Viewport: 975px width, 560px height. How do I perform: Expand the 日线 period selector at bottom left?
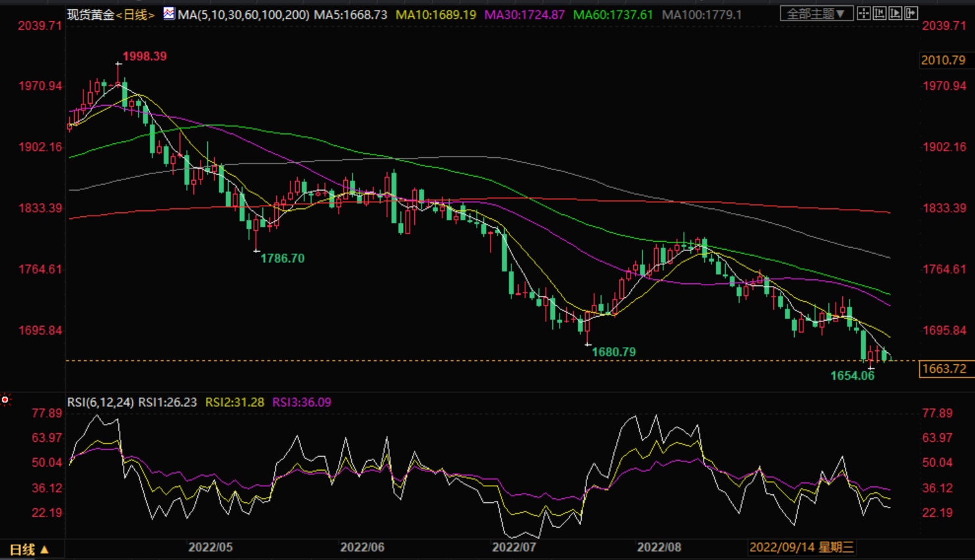[x=30, y=549]
